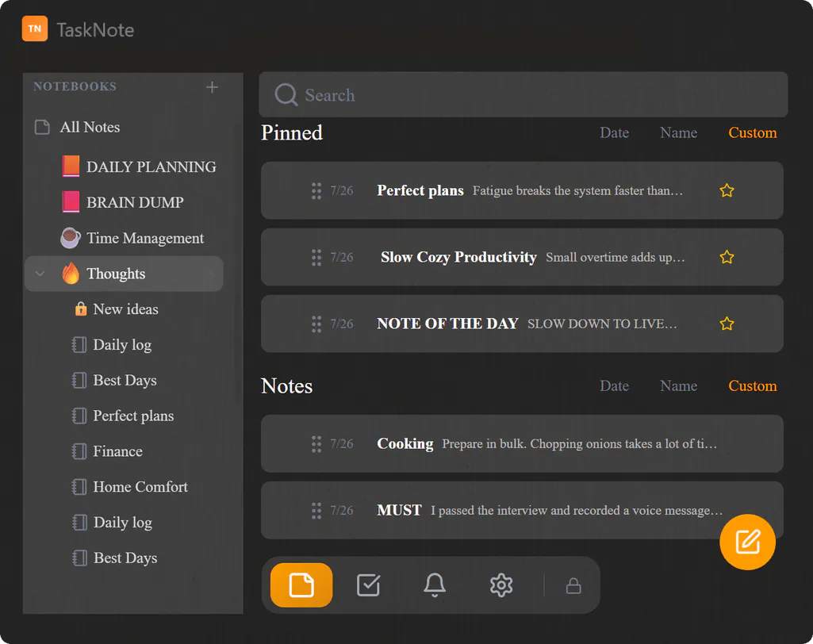Focus the Search input field
The image size is (813, 644).
pyautogui.click(x=523, y=94)
